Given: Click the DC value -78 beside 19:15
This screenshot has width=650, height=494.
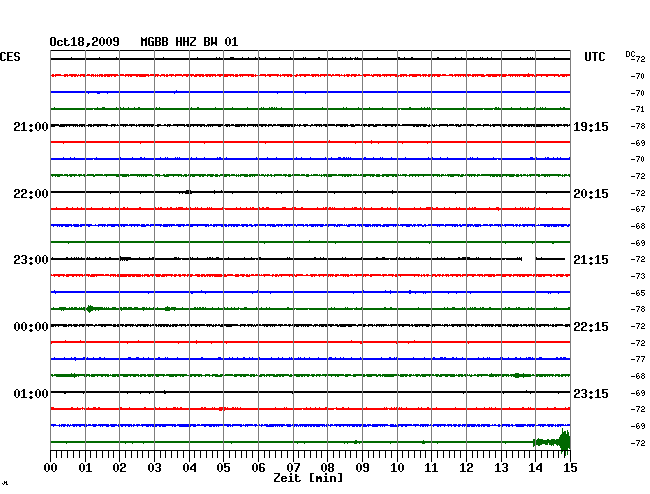Looking at the screenshot, I should click(x=637, y=126).
